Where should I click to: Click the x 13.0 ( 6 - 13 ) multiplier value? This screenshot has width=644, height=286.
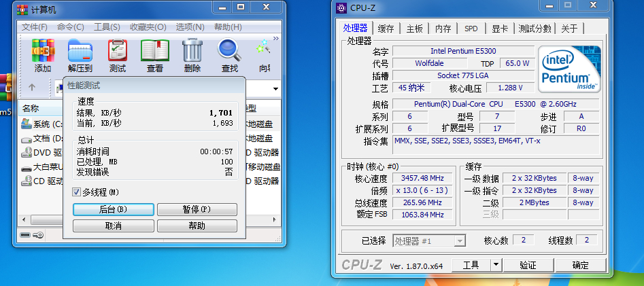point(422,190)
